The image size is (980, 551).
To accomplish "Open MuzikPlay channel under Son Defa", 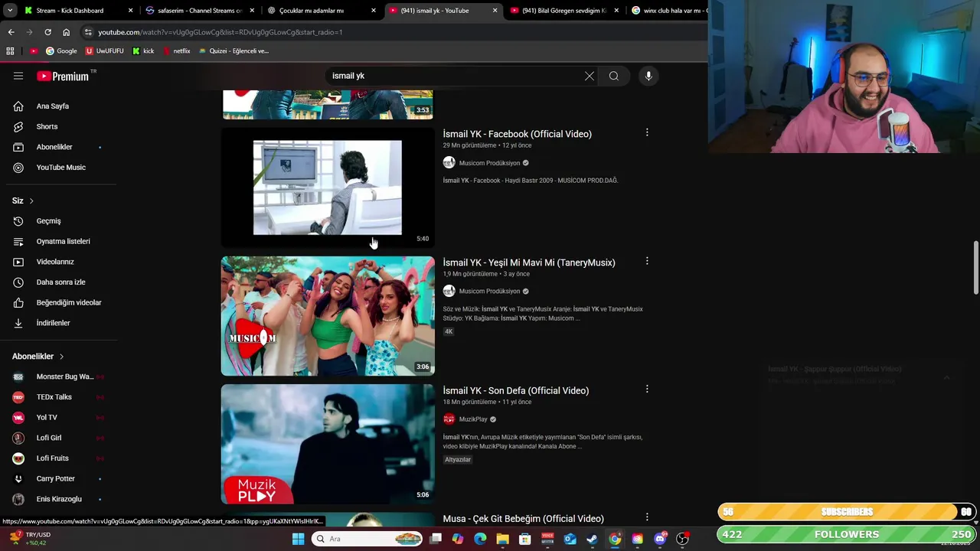I will point(473,419).
